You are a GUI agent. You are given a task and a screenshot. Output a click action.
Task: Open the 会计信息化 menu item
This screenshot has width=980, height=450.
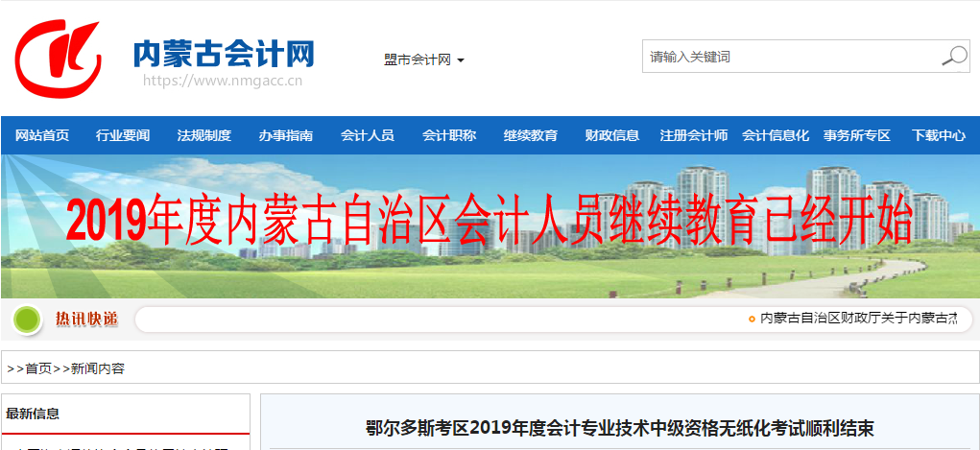click(775, 135)
